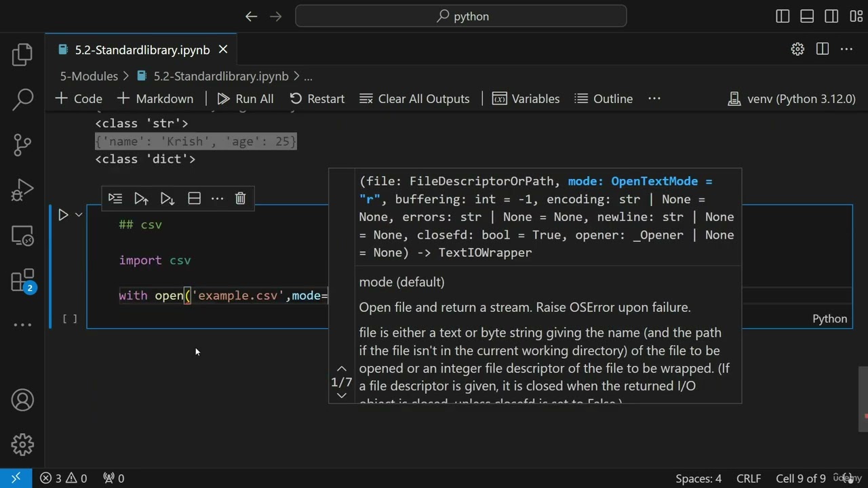Go forward with the right arrow
The height and width of the screenshot is (488, 868).
tap(275, 16)
